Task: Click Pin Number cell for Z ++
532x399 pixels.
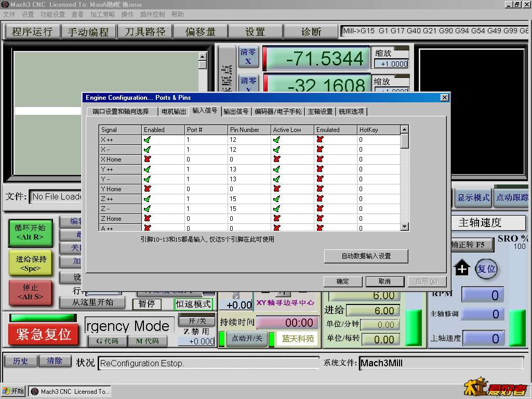Action: (x=249, y=199)
